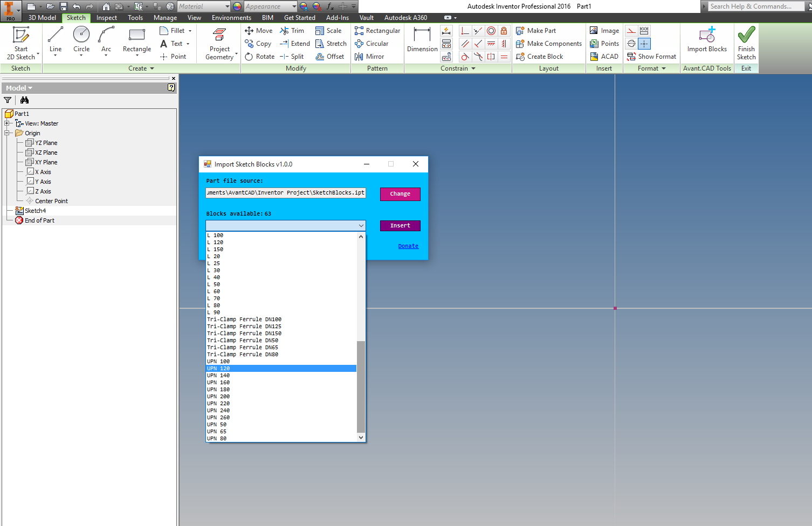The image size is (812, 526).
Task: Select Sketch4 in the model tree
Action: [x=36, y=211]
